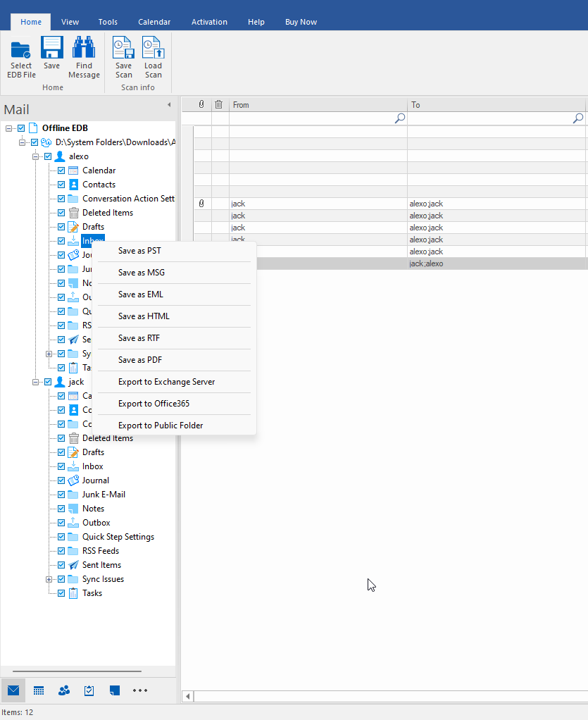588x720 pixels.
Task: Click the Save icon in ribbon
Action: [x=52, y=48]
